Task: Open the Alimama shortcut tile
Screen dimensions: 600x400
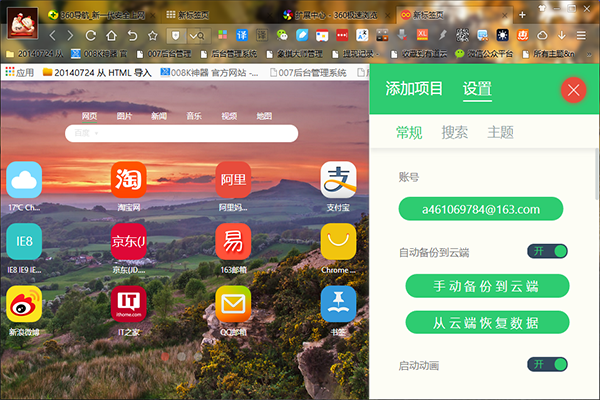Action: tap(233, 179)
